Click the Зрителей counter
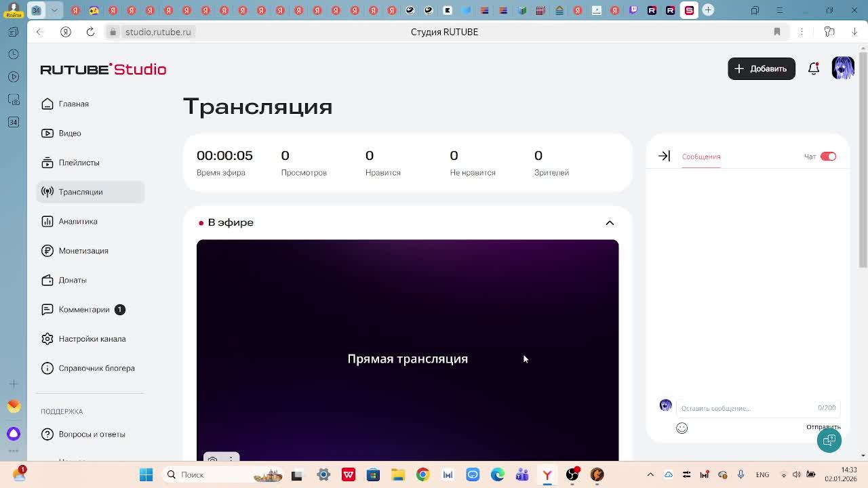 click(x=551, y=163)
